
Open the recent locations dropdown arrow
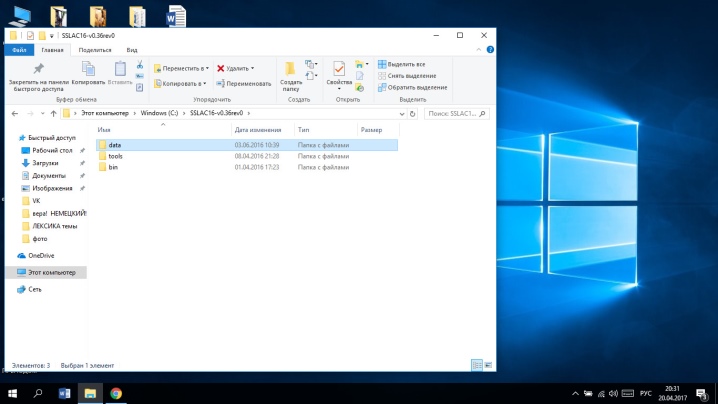[43, 114]
